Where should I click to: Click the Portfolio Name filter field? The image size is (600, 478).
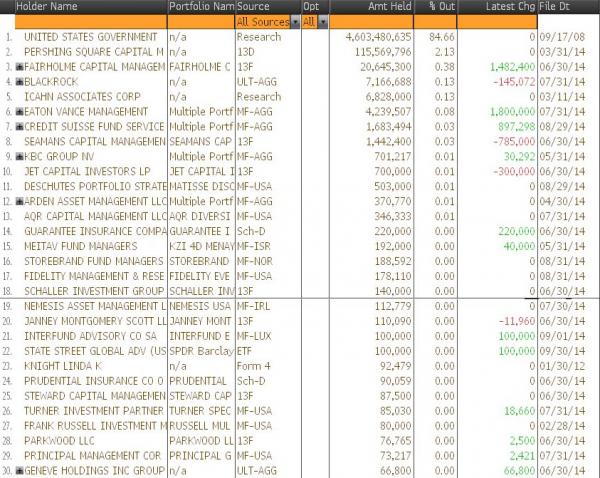[201, 22]
